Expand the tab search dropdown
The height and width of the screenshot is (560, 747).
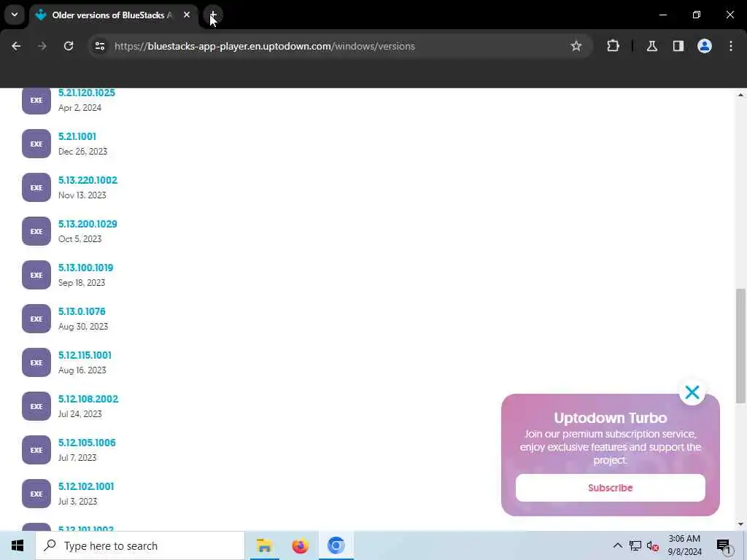point(15,15)
